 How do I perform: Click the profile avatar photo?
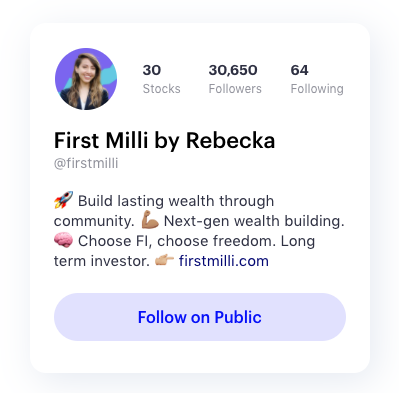86,79
